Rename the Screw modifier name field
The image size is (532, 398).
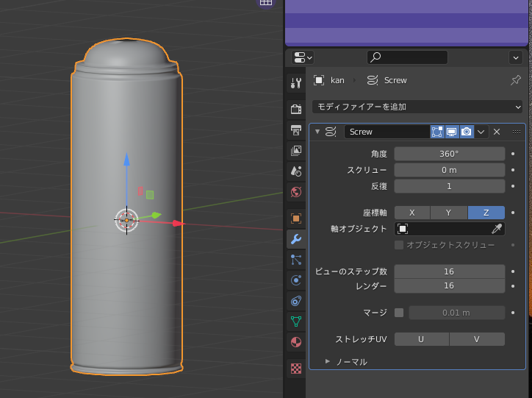[x=387, y=132]
